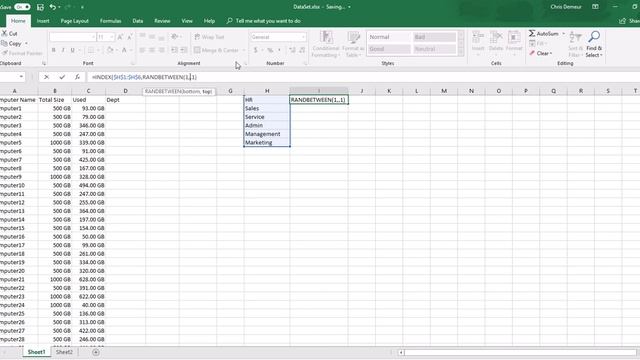This screenshot has width=640, height=360.
Task: Select column H header
Action: [x=267, y=91]
